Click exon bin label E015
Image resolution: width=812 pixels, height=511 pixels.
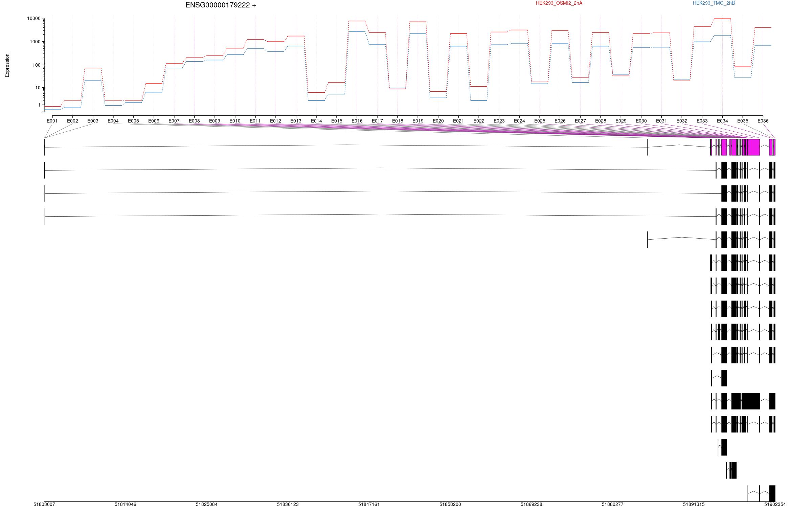(x=337, y=121)
